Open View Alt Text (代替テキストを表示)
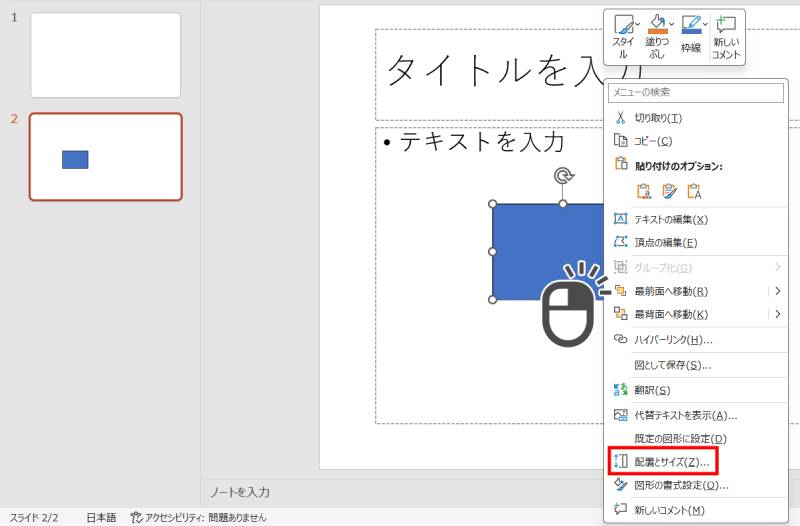 tap(696, 415)
